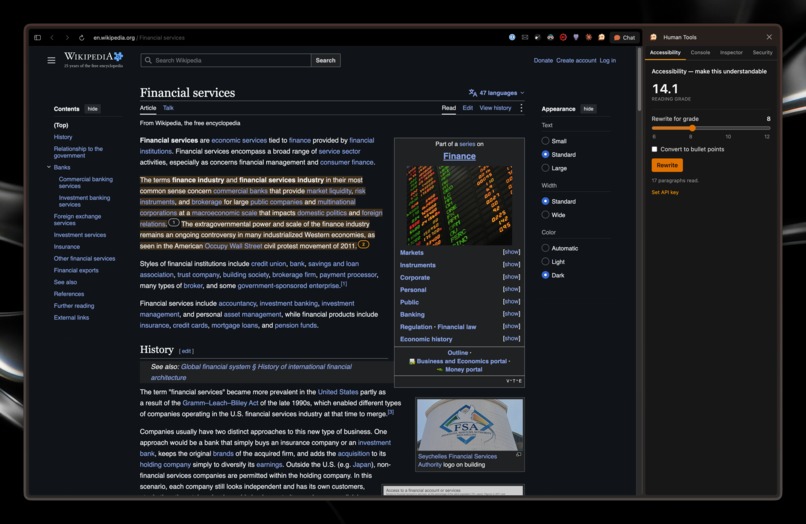806x524 pixels.
Task: Click the purple shield extension icon
Action: click(x=576, y=37)
